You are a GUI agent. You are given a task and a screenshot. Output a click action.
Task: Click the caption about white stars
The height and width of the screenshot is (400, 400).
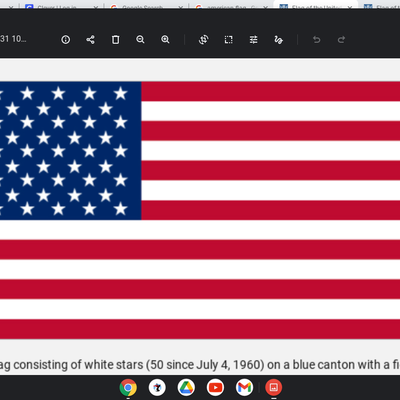[x=200, y=365]
